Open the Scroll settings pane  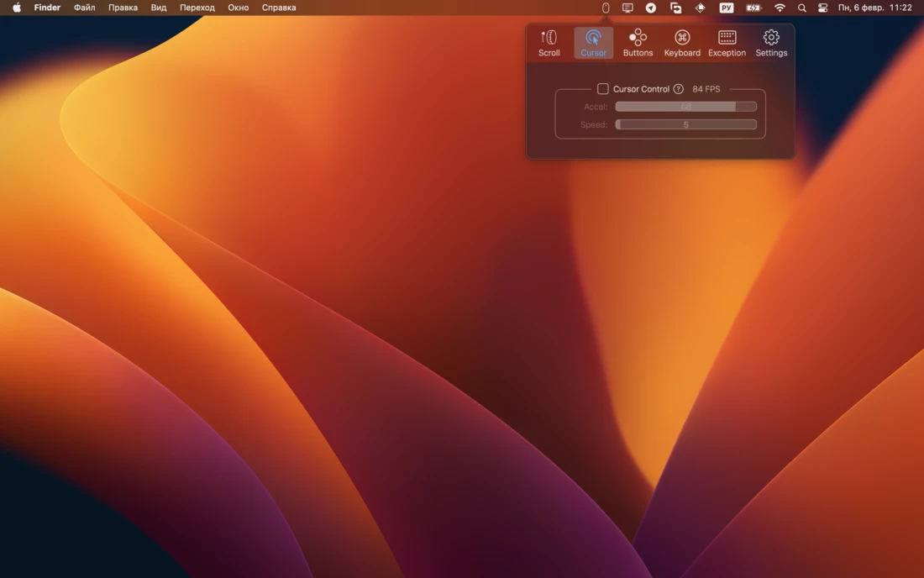(x=549, y=43)
